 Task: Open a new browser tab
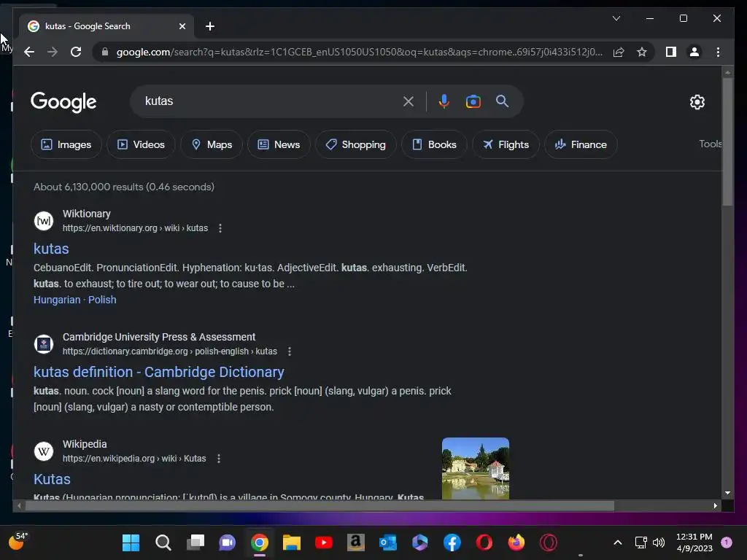coord(209,26)
